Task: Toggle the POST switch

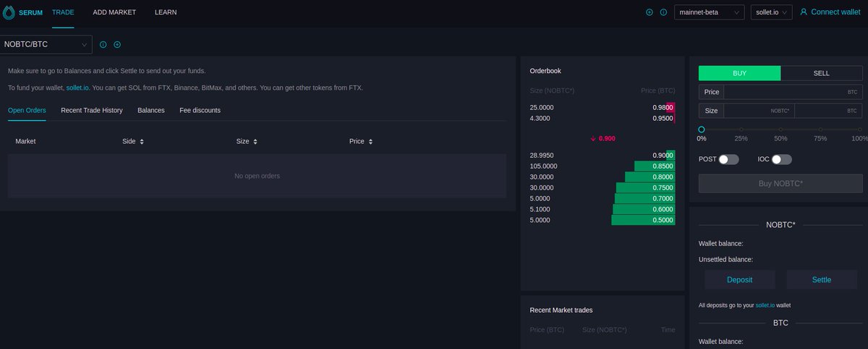Action: [x=729, y=159]
